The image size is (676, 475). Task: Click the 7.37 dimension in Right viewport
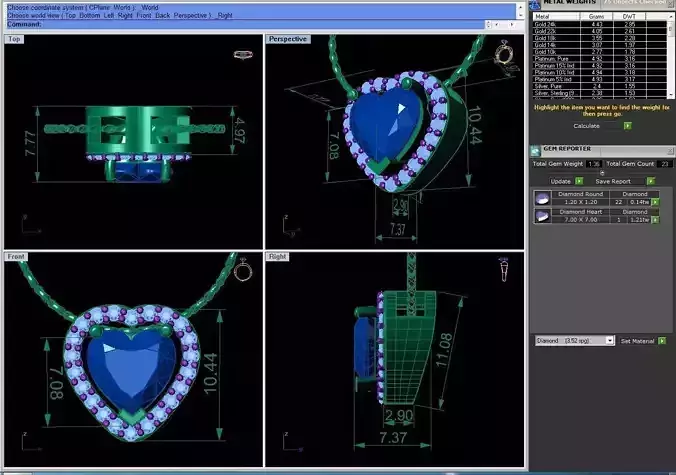[393, 438]
